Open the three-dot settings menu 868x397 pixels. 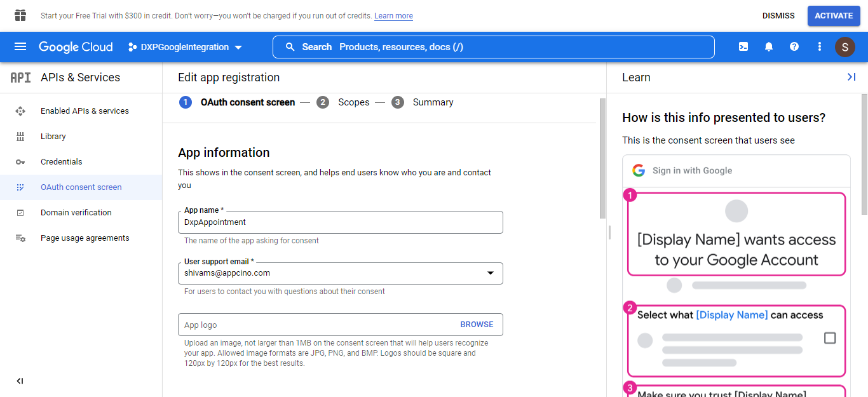pyautogui.click(x=819, y=47)
